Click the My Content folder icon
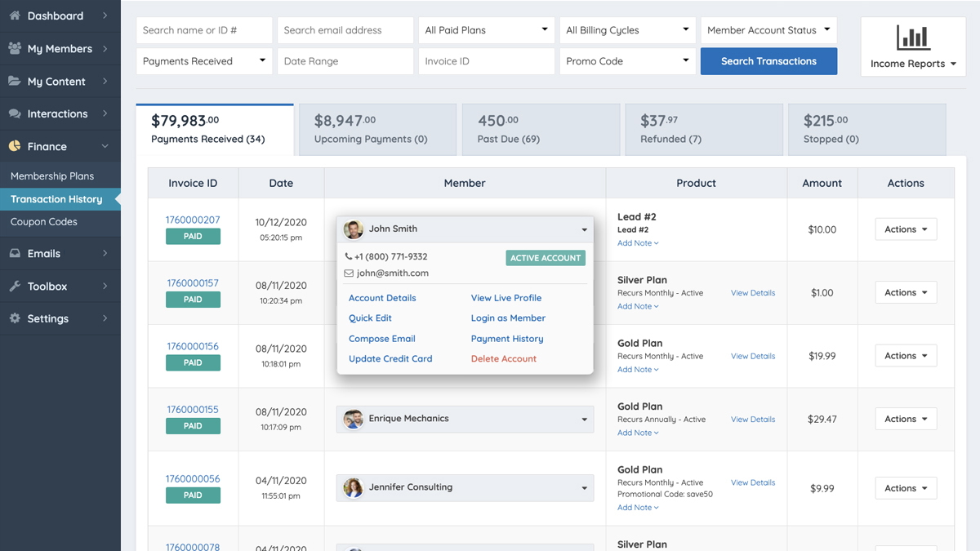Screen dimensions: 980x551 click(15, 81)
